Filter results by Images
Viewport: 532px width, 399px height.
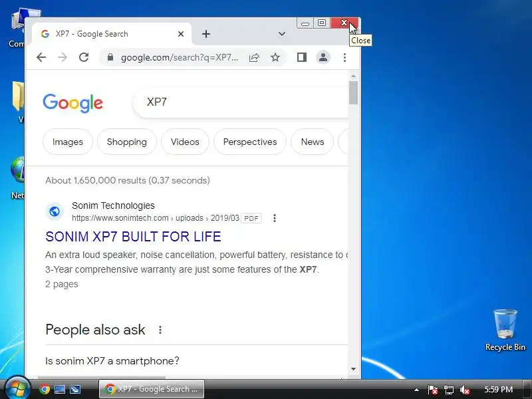coord(68,142)
